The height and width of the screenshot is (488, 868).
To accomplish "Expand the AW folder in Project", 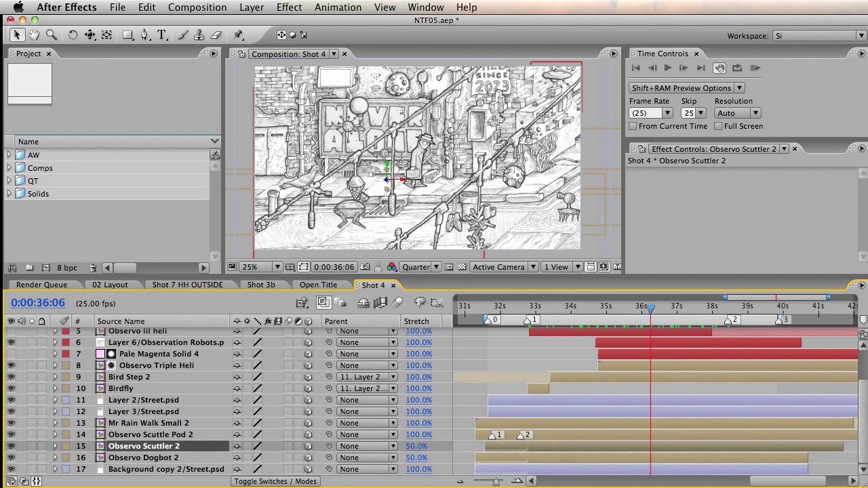I will click(x=9, y=155).
